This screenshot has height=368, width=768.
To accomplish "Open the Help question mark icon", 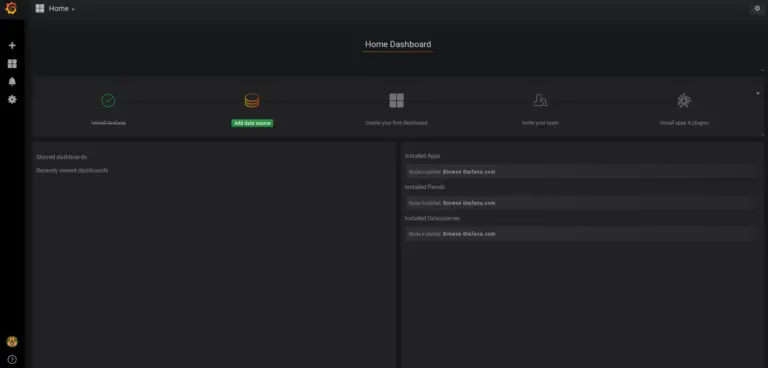I will pyautogui.click(x=12, y=360).
